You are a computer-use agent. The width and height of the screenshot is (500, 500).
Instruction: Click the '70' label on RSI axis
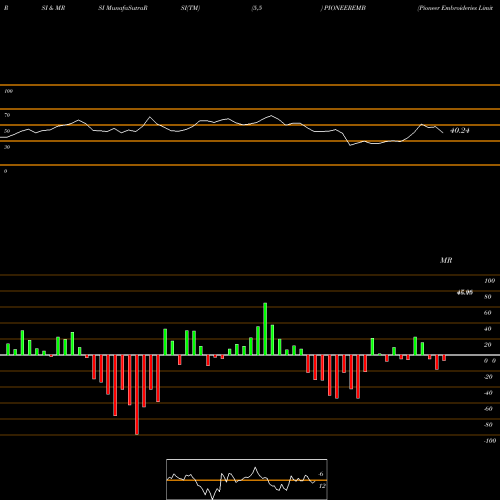pos(7,115)
